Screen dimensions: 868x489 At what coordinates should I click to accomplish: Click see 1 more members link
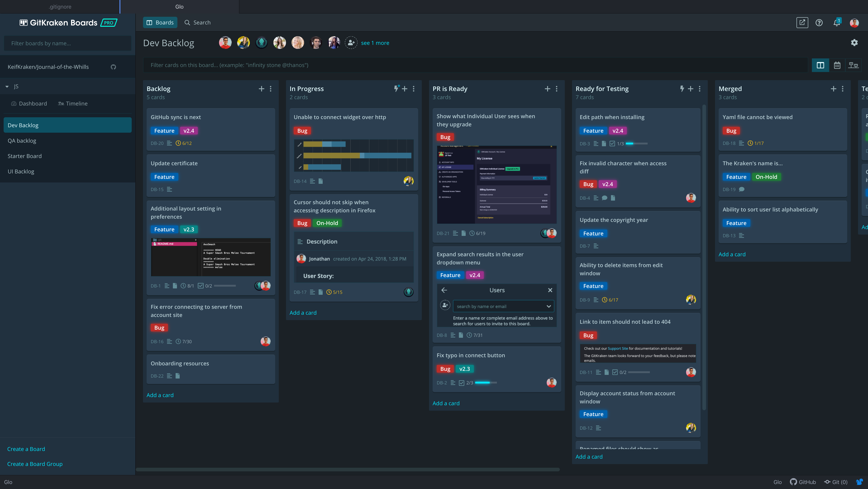pos(375,43)
